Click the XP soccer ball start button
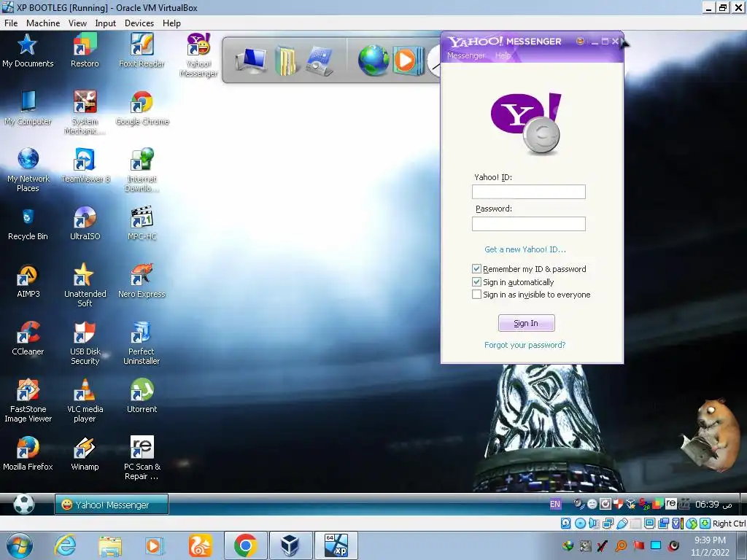The height and width of the screenshot is (560, 747). click(24, 505)
